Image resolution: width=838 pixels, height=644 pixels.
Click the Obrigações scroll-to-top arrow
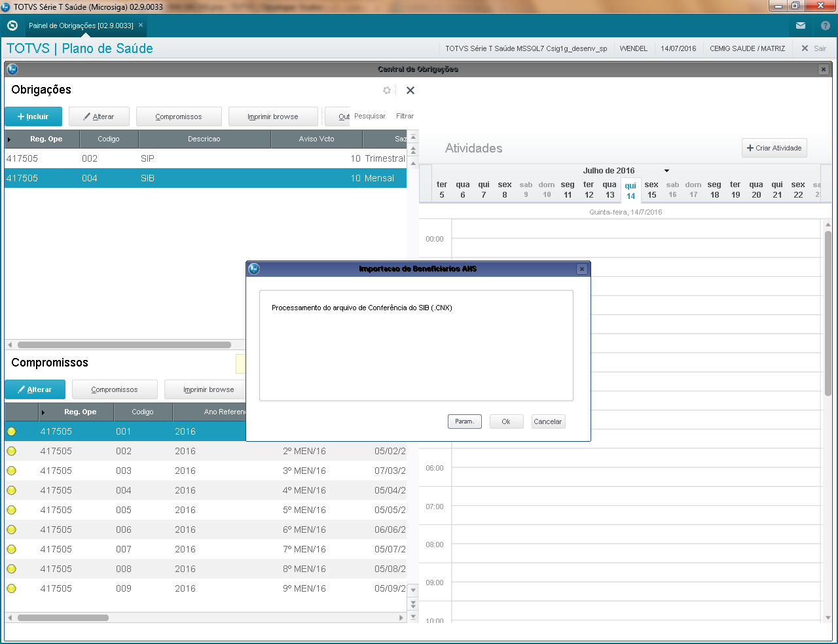click(413, 137)
